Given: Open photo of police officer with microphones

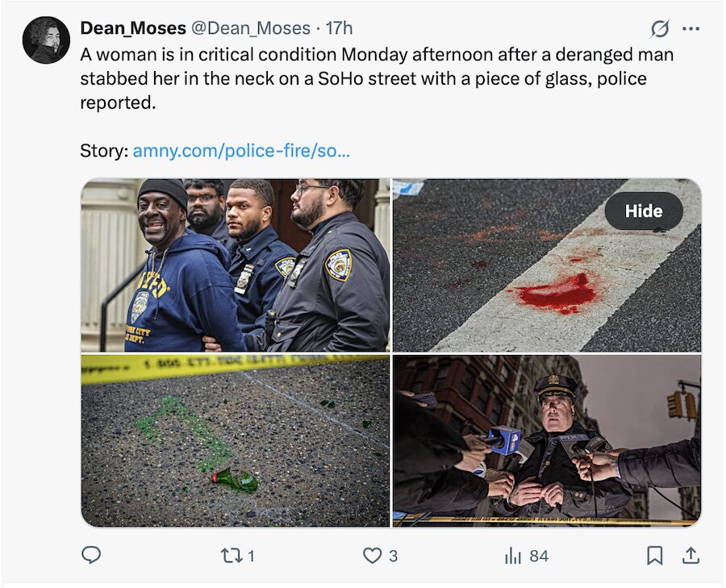Looking at the screenshot, I should 546,441.
